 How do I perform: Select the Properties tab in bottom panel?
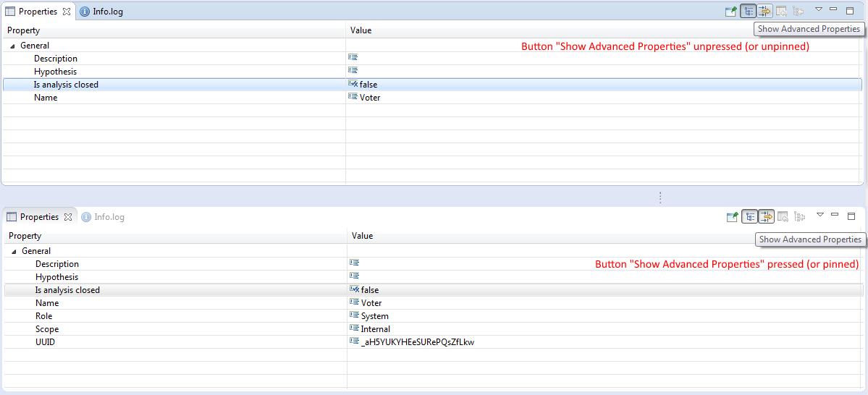pos(38,217)
